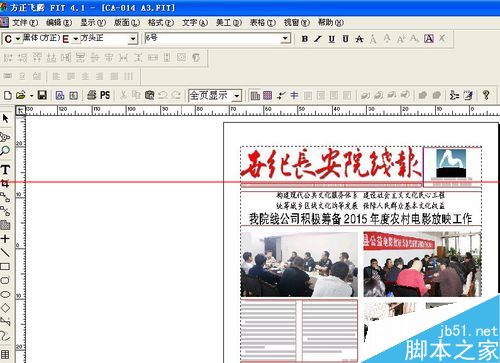Click the help question mark icon
500x363 pixels.
[486, 95]
